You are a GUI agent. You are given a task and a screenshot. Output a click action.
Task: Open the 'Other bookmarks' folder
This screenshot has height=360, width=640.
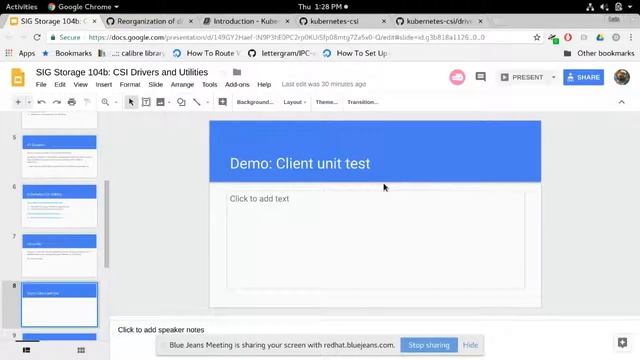point(599,53)
